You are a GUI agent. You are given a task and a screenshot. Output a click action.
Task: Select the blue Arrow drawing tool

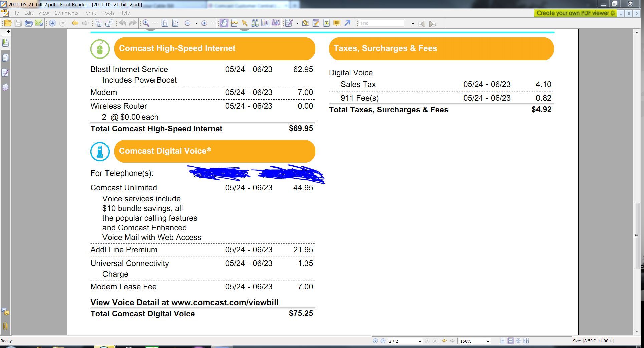347,23
